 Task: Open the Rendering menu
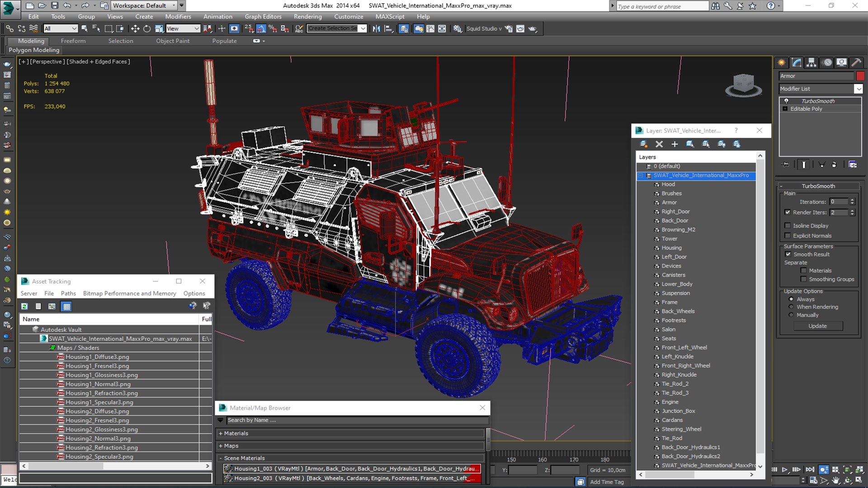click(x=307, y=17)
